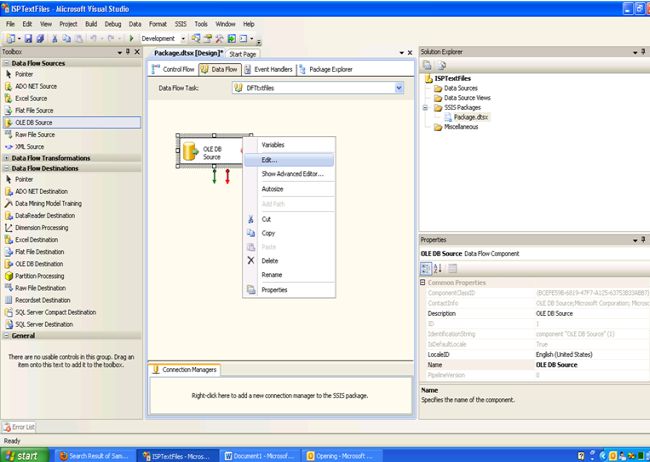650x462 pixels.
Task: Click the Alphabetical sort icon in Properties
Action: [438, 269]
